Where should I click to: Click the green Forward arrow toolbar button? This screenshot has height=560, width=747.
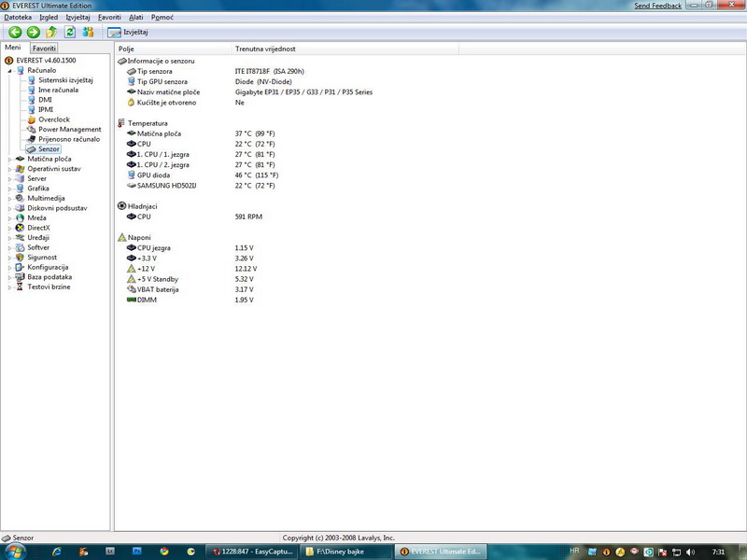point(33,32)
